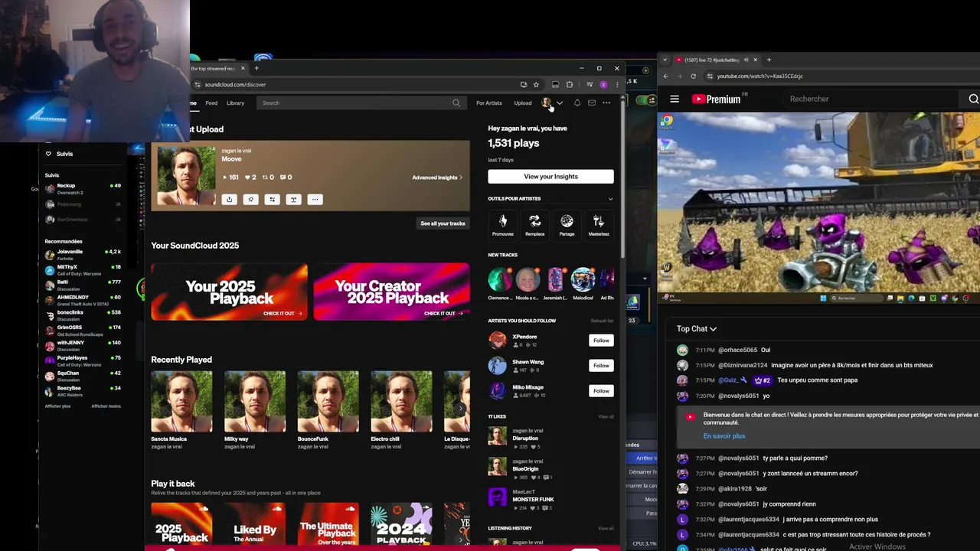Open Liked By The Annual playlist
980x551 pixels.
(255, 526)
